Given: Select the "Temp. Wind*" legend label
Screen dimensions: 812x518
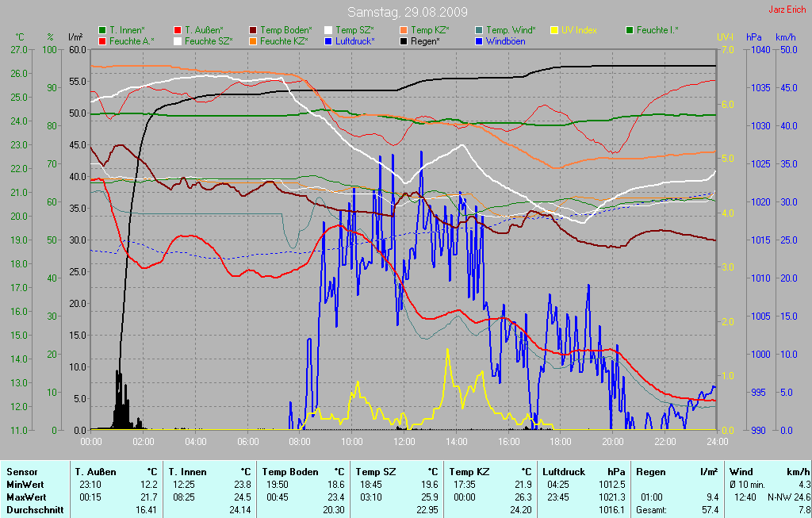Looking at the screenshot, I should [x=511, y=31].
